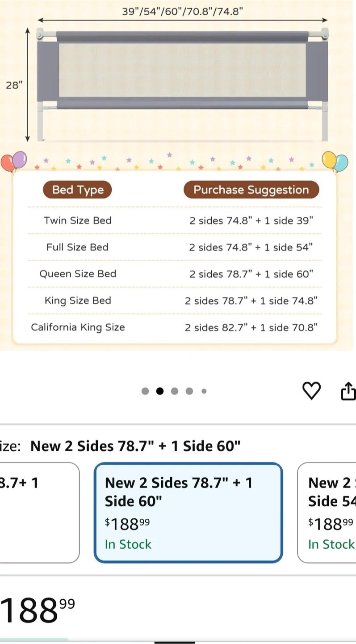This screenshot has height=644, width=356.
Task: Click the Twin Size Bed row
Action: 174,220
